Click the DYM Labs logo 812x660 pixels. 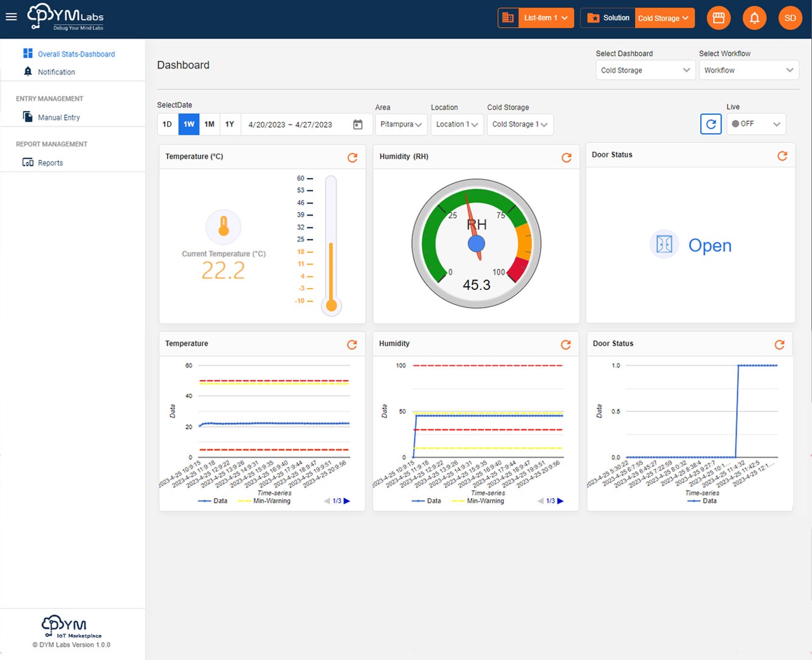click(x=66, y=17)
